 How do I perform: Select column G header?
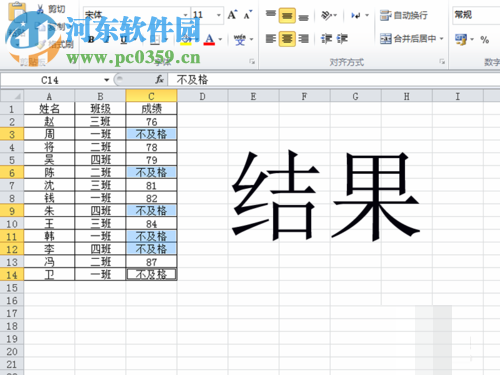[356, 96]
